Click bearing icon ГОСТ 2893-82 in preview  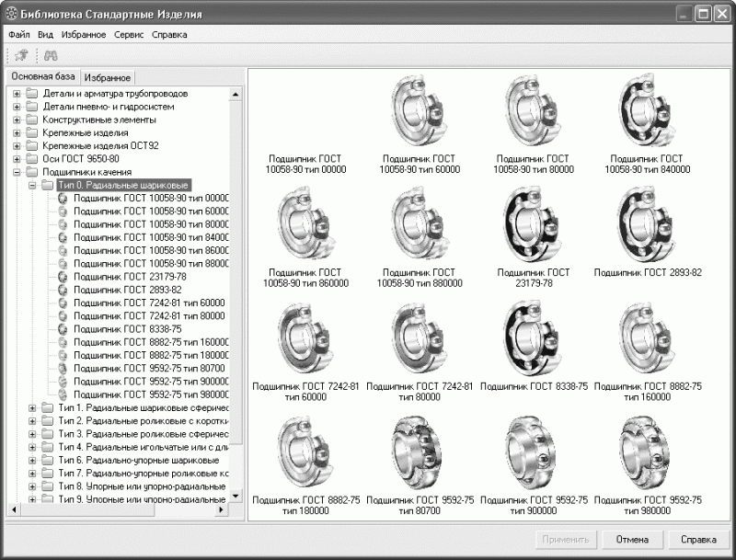point(647,224)
